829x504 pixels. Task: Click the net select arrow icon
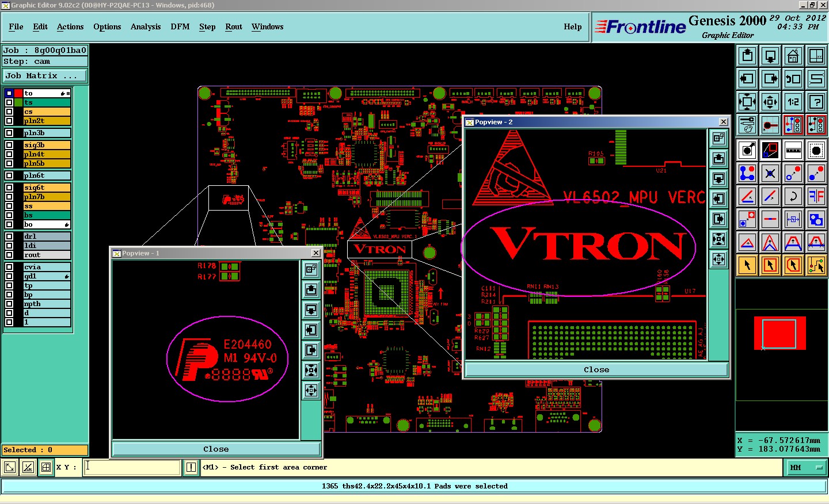[x=816, y=265]
